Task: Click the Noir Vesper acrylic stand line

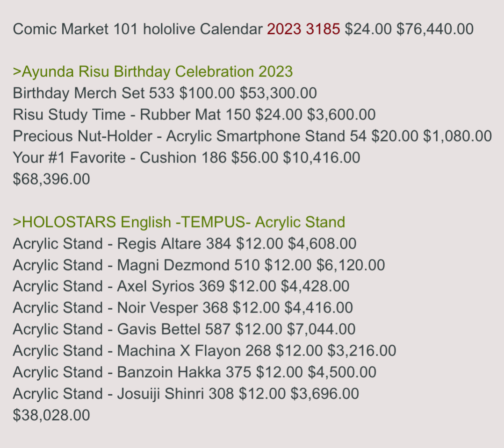Action: [183, 308]
